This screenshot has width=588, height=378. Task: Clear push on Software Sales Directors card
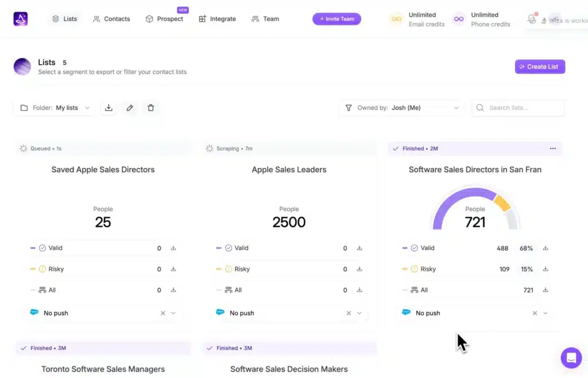click(535, 313)
